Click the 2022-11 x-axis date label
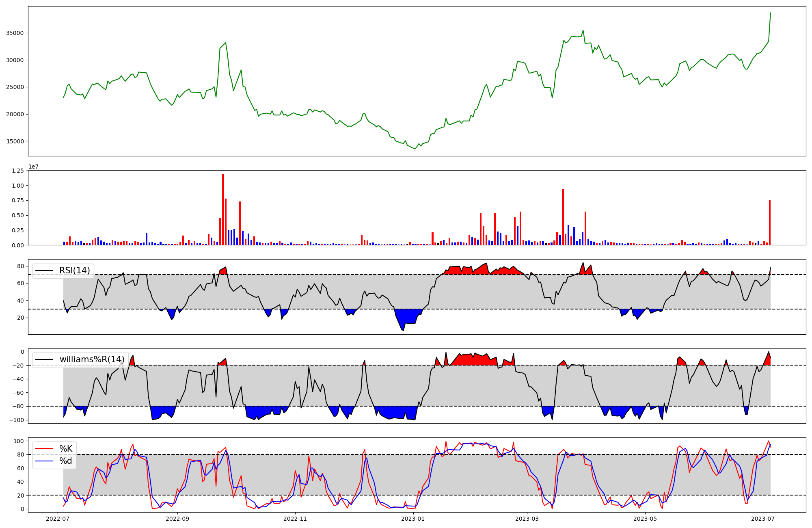Screen dimensions: 812x528 click(x=295, y=519)
